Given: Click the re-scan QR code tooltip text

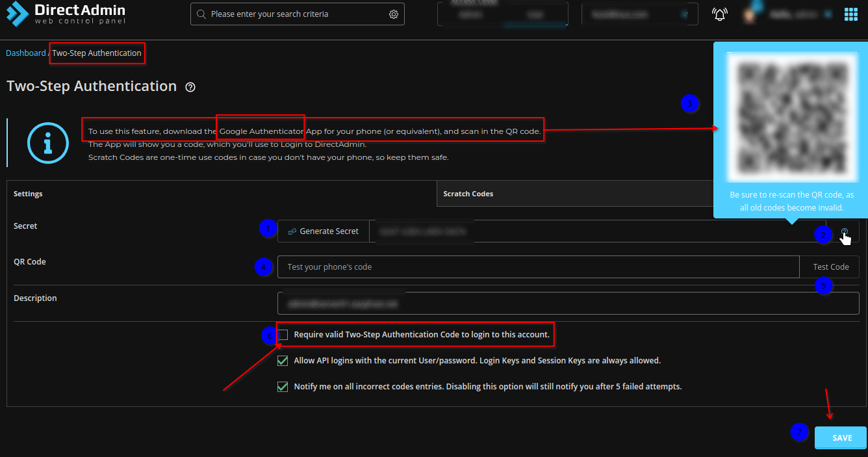Looking at the screenshot, I should pyautogui.click(x=791, y=202).
